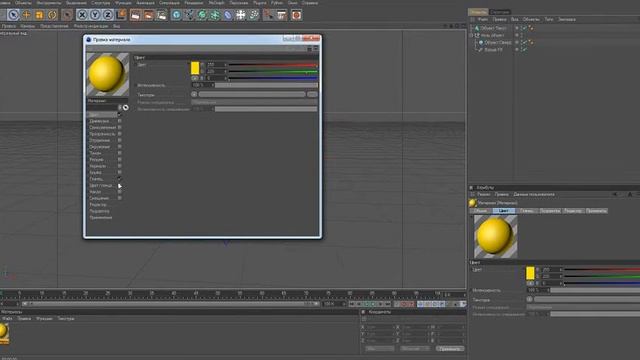Toggle green checkmark of sphere object

click(524, 42)
